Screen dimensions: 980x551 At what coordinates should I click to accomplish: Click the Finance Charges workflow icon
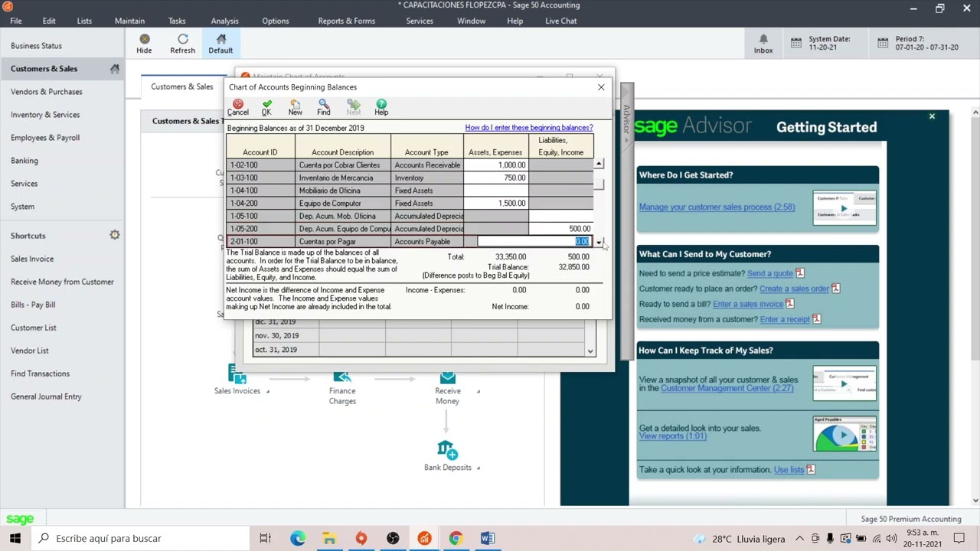pos(342,376)
